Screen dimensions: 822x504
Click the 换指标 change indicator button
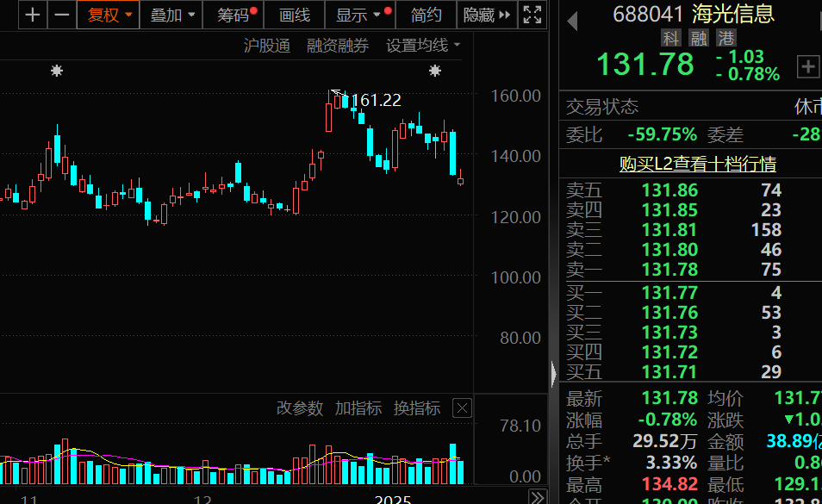tap(417, 408)
